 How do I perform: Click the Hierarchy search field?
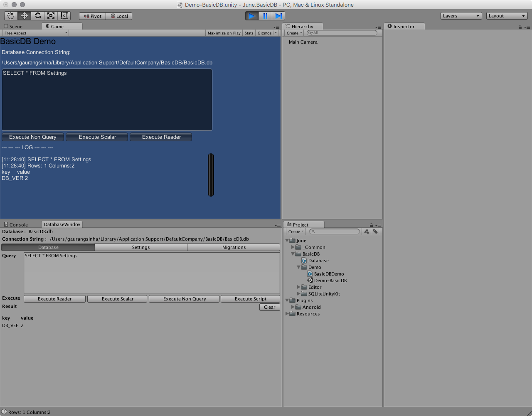342,33
